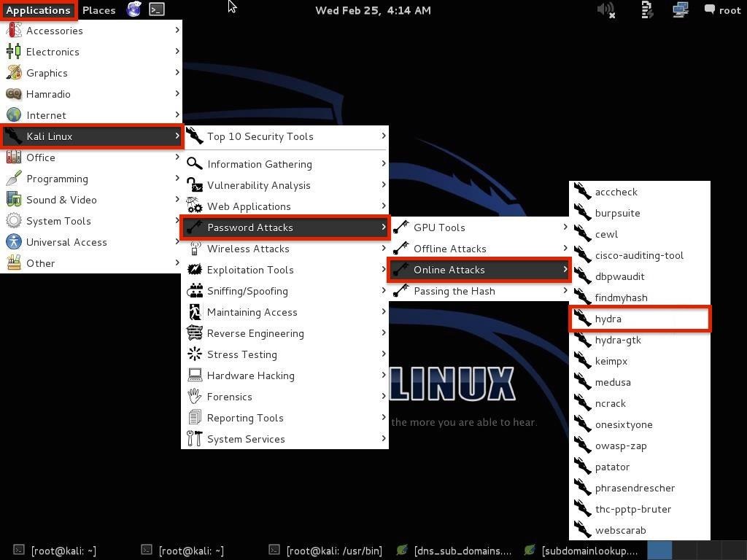Expand the Other submenu arrow

coord(177,262)
